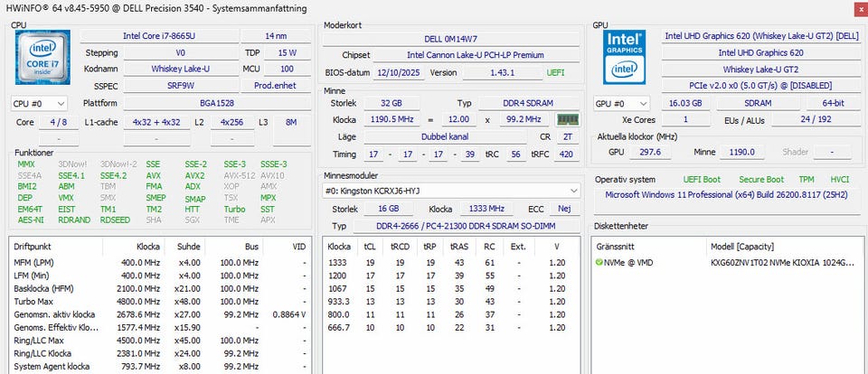This screenshot has width=868, height=374.
Task: Click the Secure Boot status label
Action: (x=763, y=180)
